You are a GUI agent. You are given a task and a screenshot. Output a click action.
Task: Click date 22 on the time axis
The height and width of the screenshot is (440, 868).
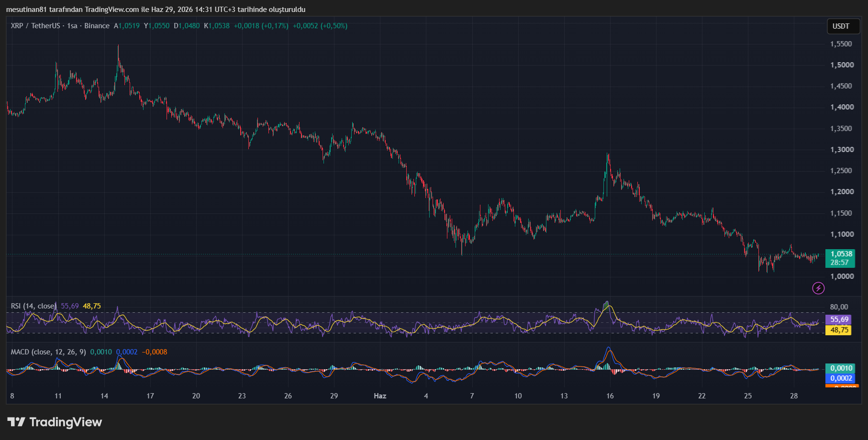[x=702, y=396]
